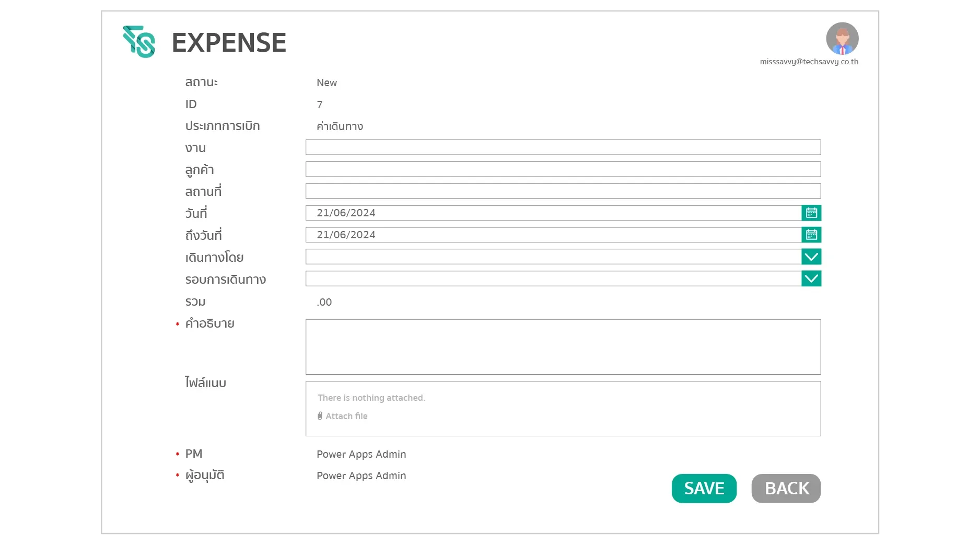The image size is (980, 545).
Task: Expand the เดินทางโดย dropdown
Action: click(811, 257)
